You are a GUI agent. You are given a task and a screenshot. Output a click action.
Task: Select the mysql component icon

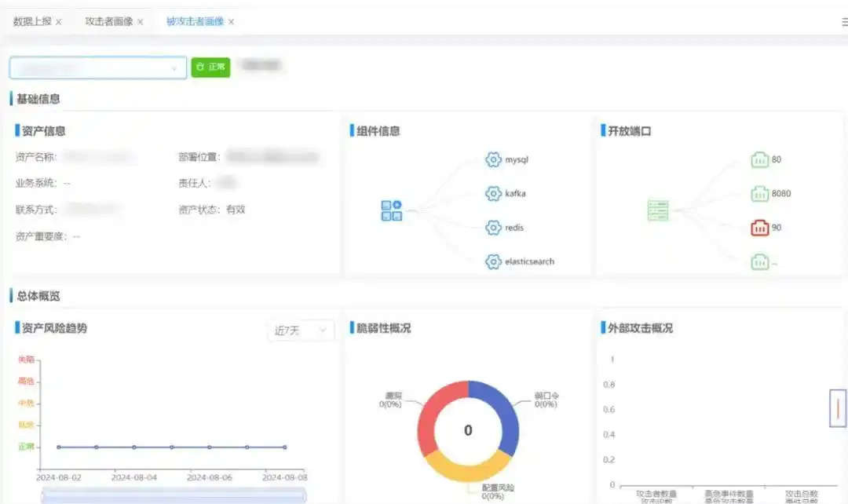pos(493,159)
